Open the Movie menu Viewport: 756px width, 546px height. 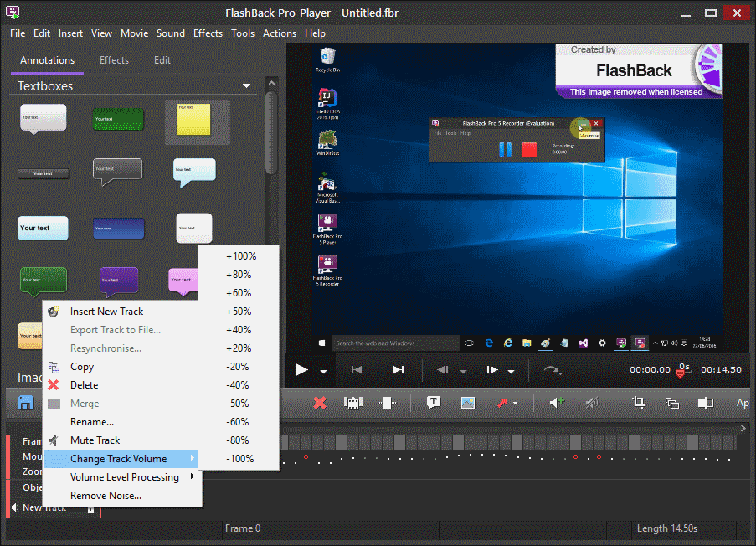tap(134, 33)
